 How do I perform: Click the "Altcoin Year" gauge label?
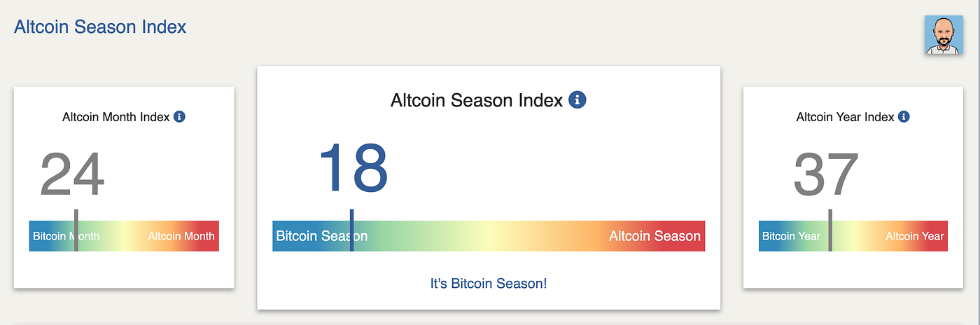pos(915,236)
